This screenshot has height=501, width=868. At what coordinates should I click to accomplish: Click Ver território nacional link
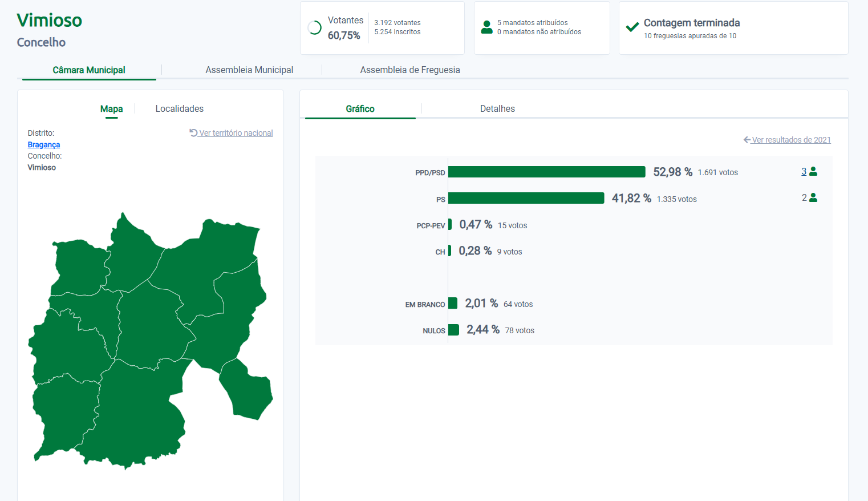236,133
